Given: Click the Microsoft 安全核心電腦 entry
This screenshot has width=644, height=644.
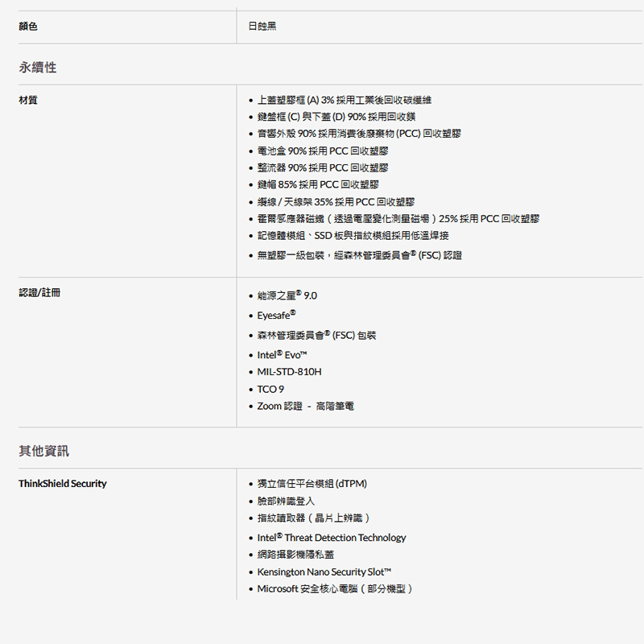Looking at the screenshot, I should (x=334, y=588).
